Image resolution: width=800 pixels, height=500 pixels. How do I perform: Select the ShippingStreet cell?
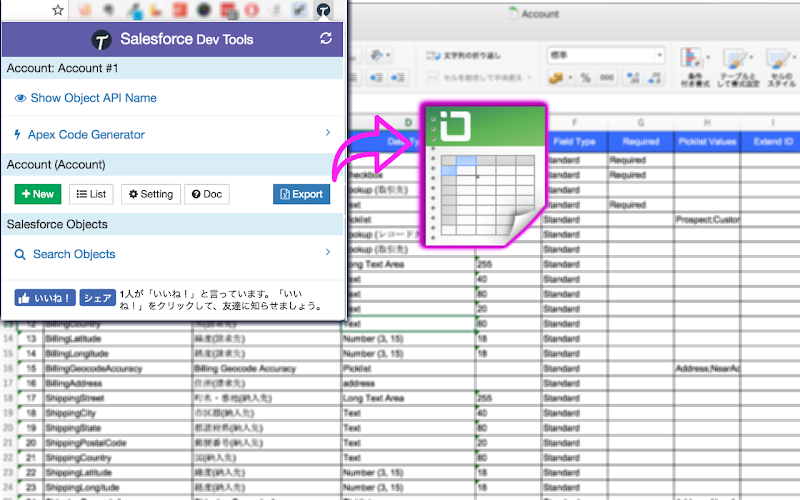pyautogui.click(x=118, y=398)
